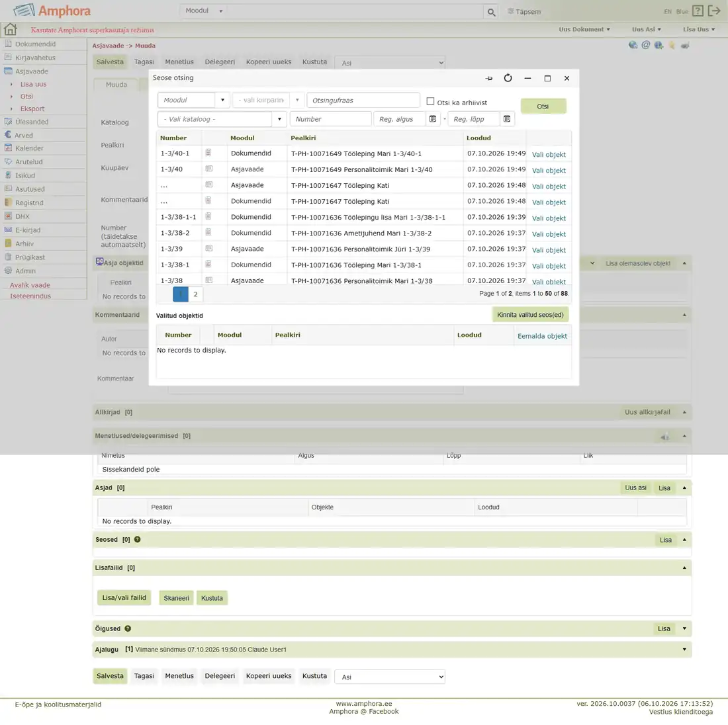
Task: Collapse the Lisafailid section
Action: (684, 568)
